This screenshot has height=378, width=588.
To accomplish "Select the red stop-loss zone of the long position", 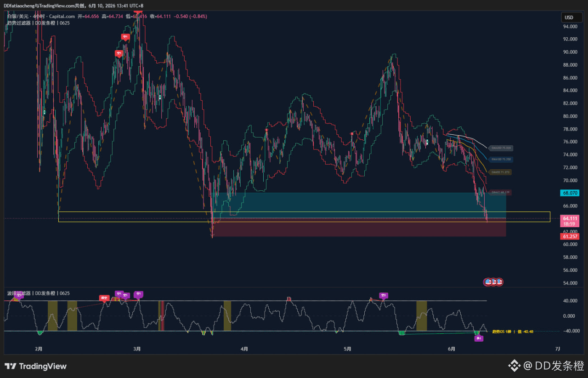I will [x=360, y=227].
